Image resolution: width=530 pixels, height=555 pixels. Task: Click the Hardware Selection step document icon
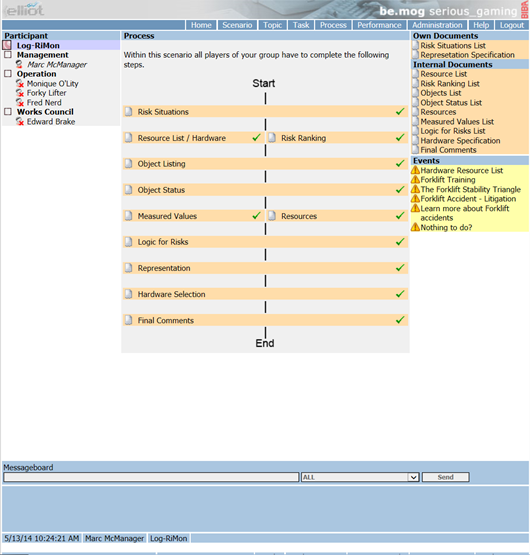click(129, 294)
